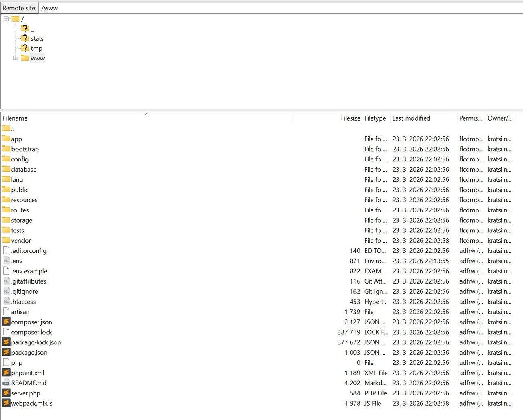Open the .. parent directory entry
The image size is (523, 420).
coord(12,128)
